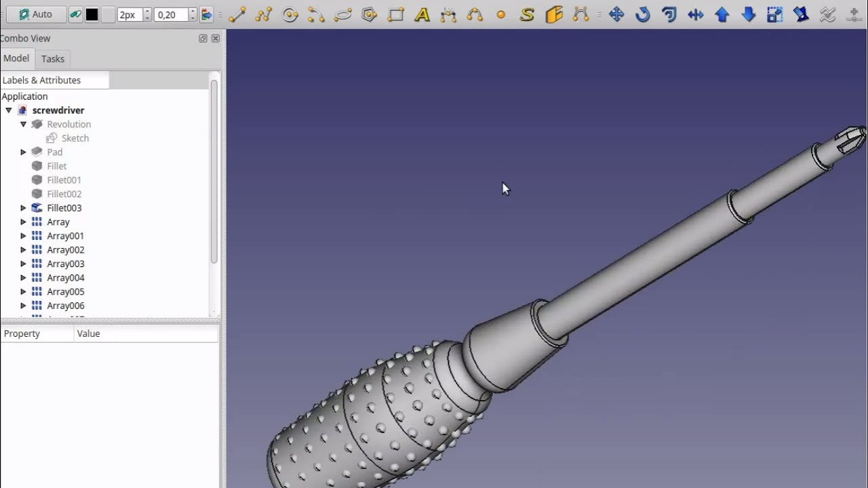Activate the Move tool
Viewport: 868px width, 488px height.
(x=616, y=14)
